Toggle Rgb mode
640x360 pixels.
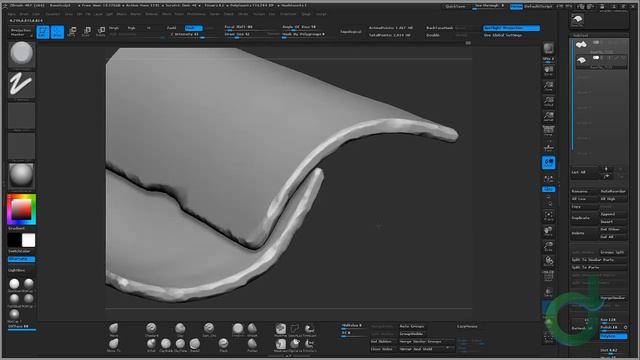(131, 28)
